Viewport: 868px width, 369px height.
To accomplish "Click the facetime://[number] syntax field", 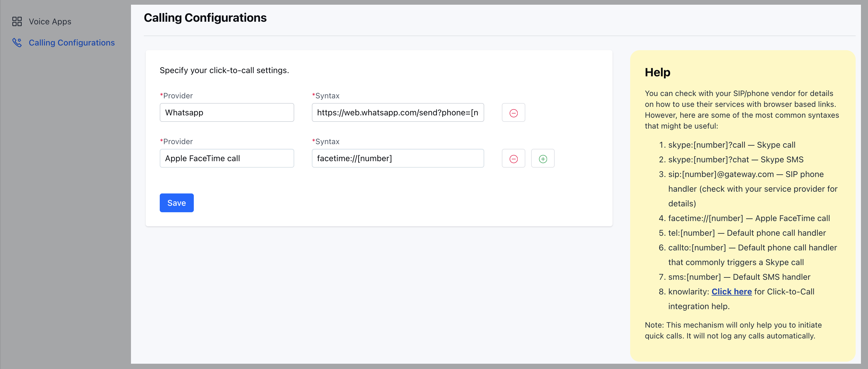I will 397,159.
